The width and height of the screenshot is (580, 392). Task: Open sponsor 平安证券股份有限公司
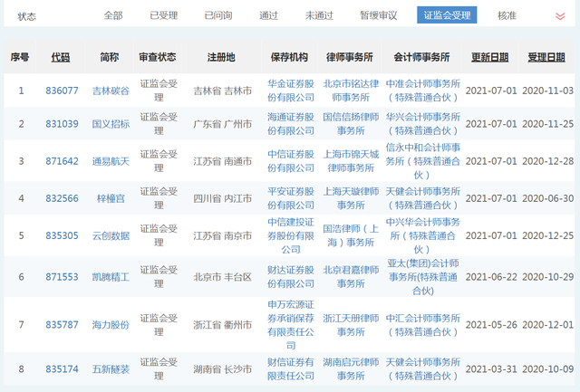click(x=291, y=199)
